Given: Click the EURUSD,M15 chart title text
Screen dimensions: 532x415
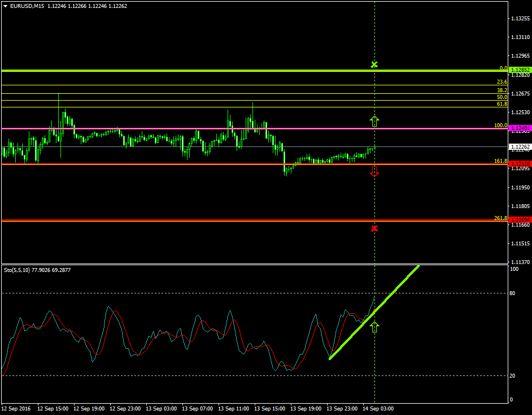Looking at the screenshot, I should (x=27, y=6).
